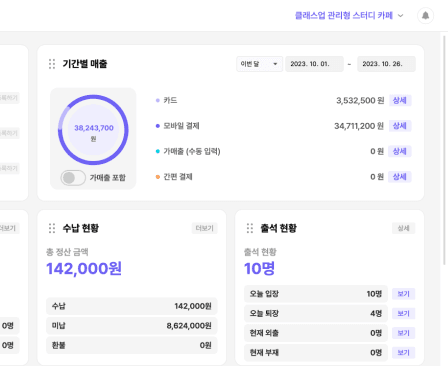Image resolution: width=448 pixels, height=366 pixels.
Task: Toggle the 가매출 포함 switch
Action: pos(73,178)
